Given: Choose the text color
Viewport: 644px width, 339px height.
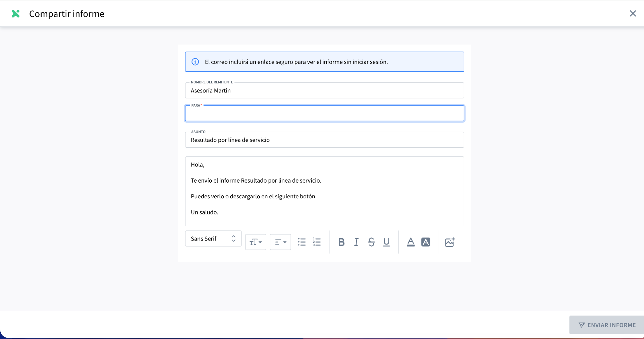Looking at the screenshot, I should [411, 242].
